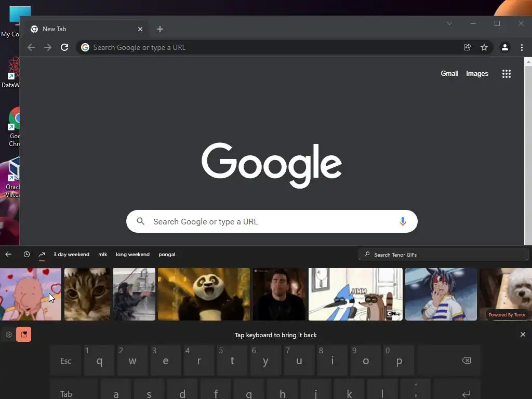Choose the 'mlk' GIF tag
The width and height of the screenshot is (532, 399).
tap(103, 255)
